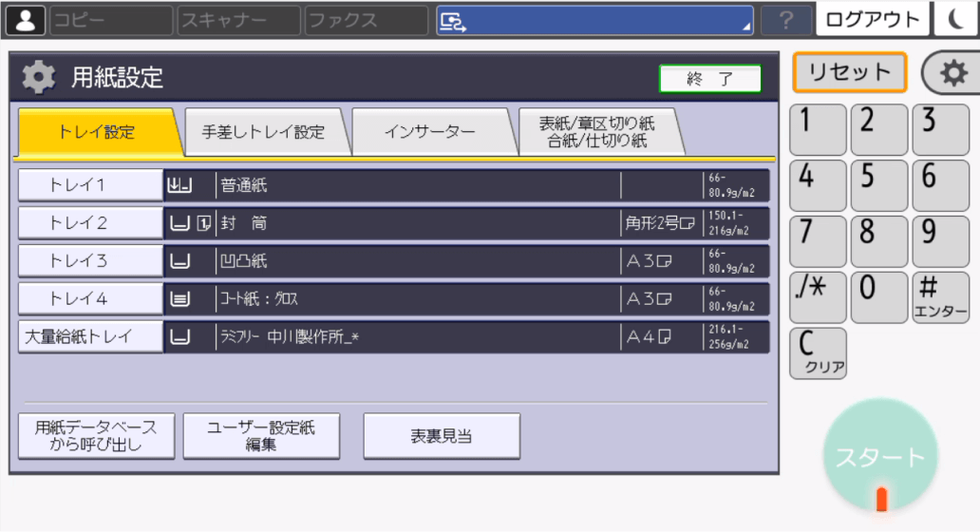Switch to ファクス function

pos(367,21)
